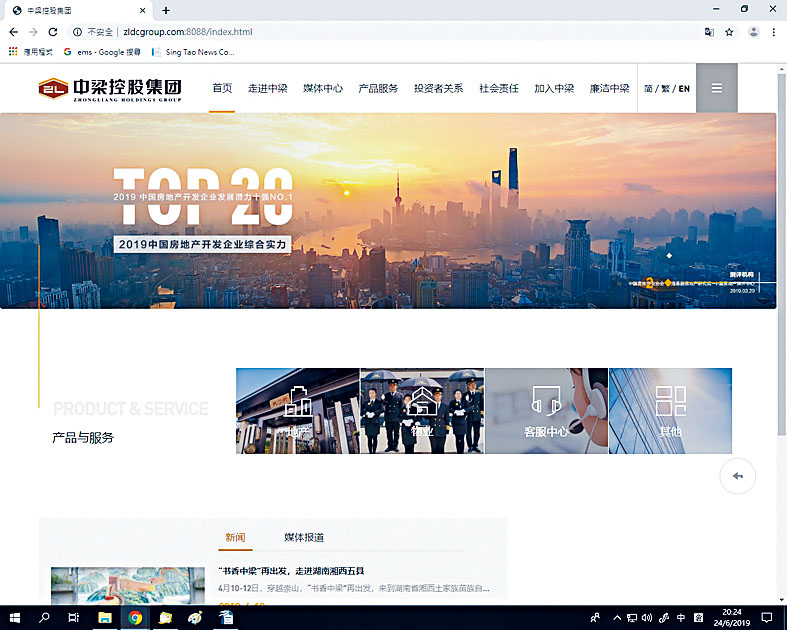Close the current browser tab

(143, 10)
